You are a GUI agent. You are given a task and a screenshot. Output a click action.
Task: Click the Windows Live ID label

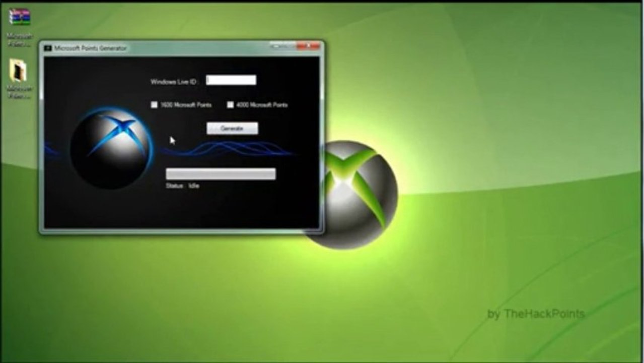click(174, 81)
